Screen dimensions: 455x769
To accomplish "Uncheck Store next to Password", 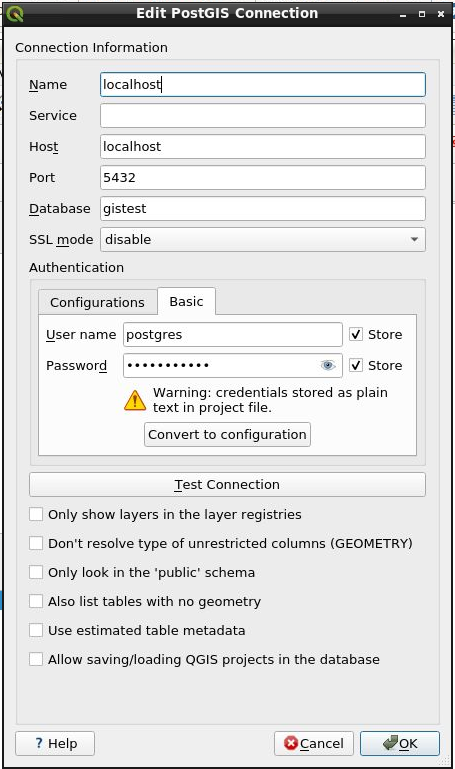I will click(356, 365).
